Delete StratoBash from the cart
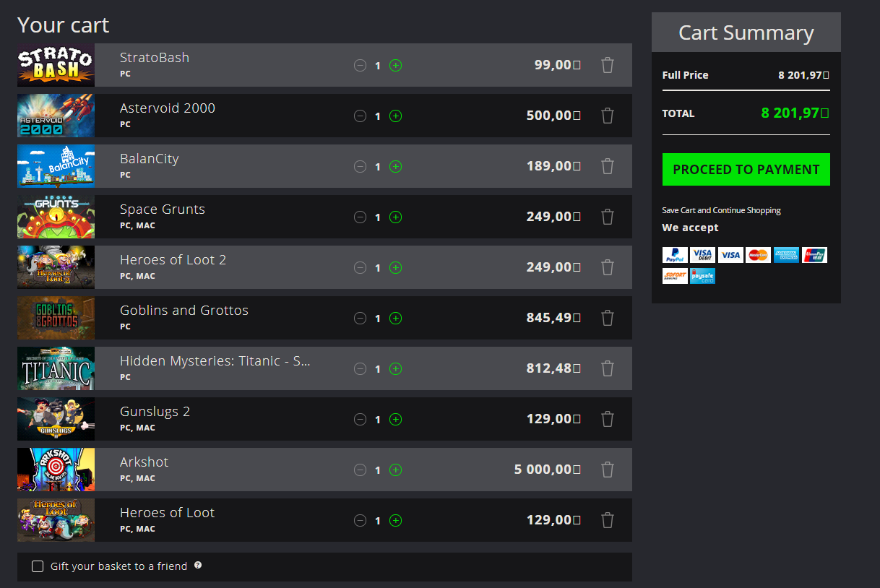The width and height of the screenshot is (880, 588). tap(608, 65)
